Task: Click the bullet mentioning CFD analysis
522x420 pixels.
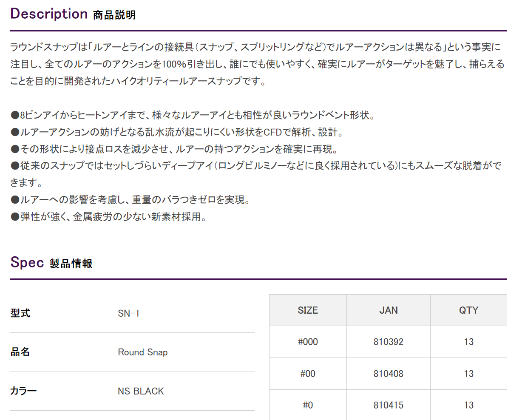Action: pyautogui.click(x=176, y=132)
